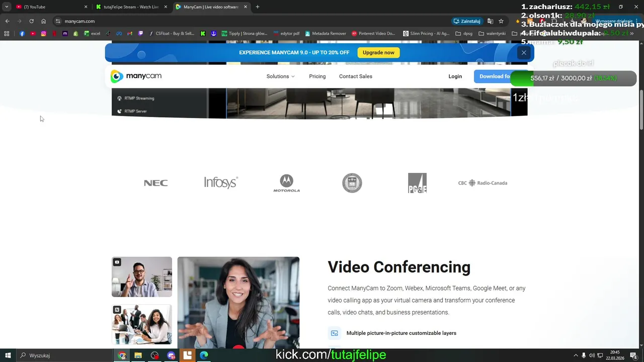Click the CBC Radio-Canada logo
644x362 pixels.
[482, 183]
